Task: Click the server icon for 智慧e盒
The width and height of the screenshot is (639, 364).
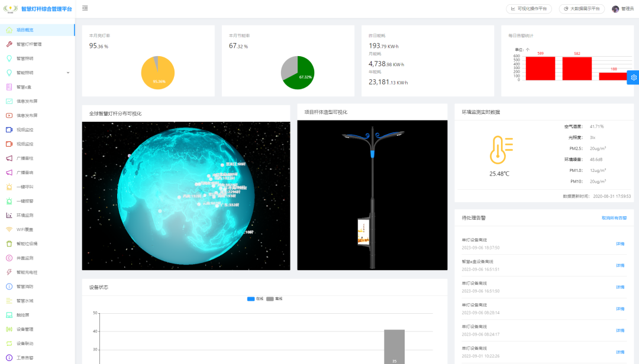Action: 9,87
